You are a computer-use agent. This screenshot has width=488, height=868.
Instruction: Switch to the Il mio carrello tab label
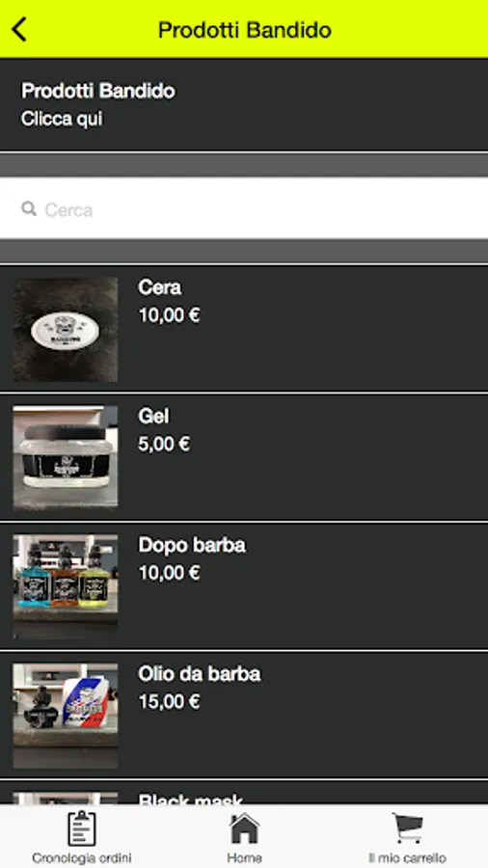407,858
